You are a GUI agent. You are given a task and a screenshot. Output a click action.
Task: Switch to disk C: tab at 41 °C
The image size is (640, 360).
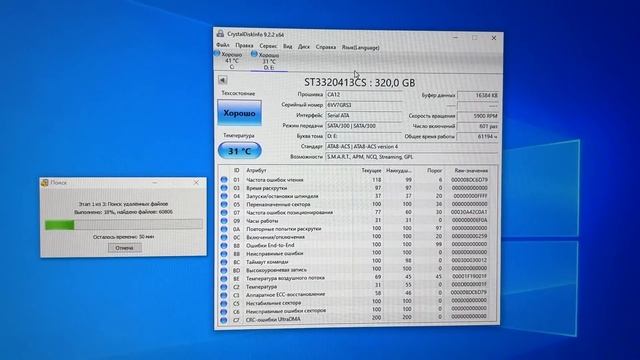click(x=231, y=60)
